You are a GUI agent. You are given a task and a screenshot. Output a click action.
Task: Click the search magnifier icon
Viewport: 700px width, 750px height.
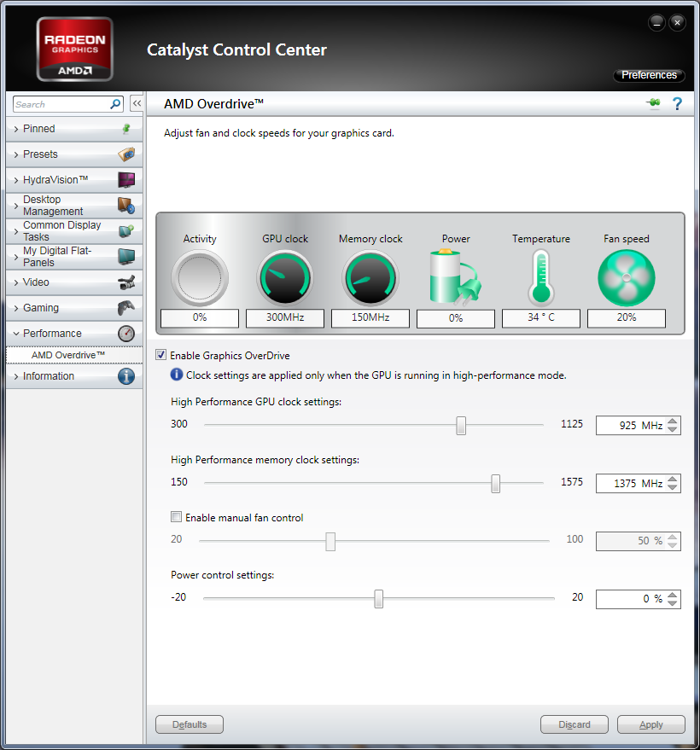click(115, 104)
